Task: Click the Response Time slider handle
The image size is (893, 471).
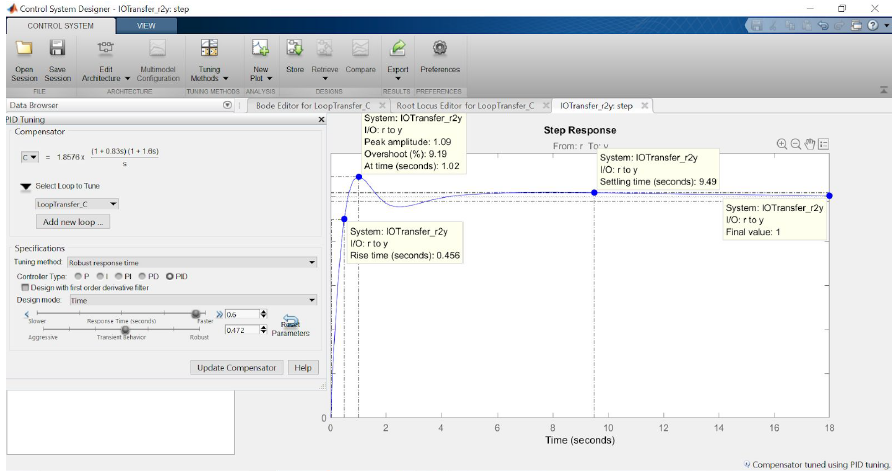Action: 197,312
